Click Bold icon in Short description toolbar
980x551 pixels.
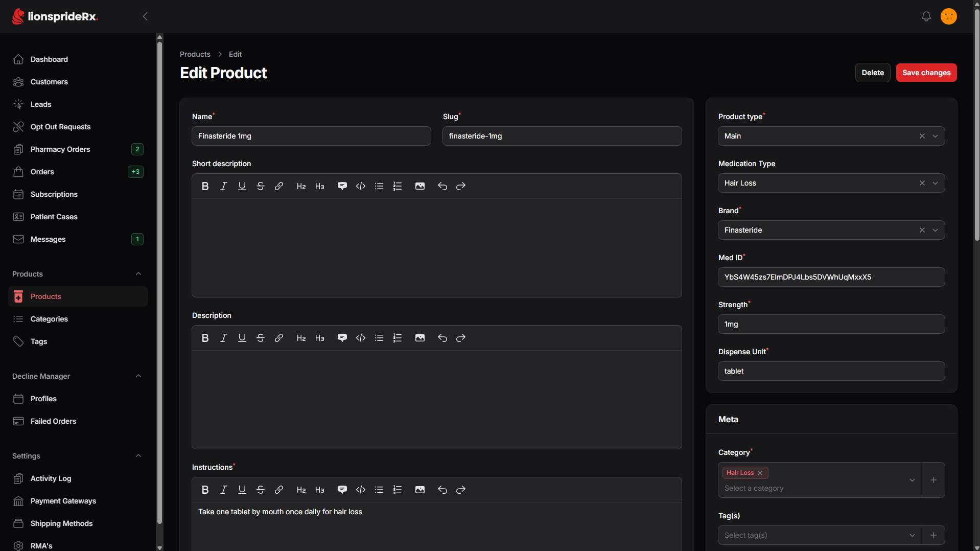[205, 186]
